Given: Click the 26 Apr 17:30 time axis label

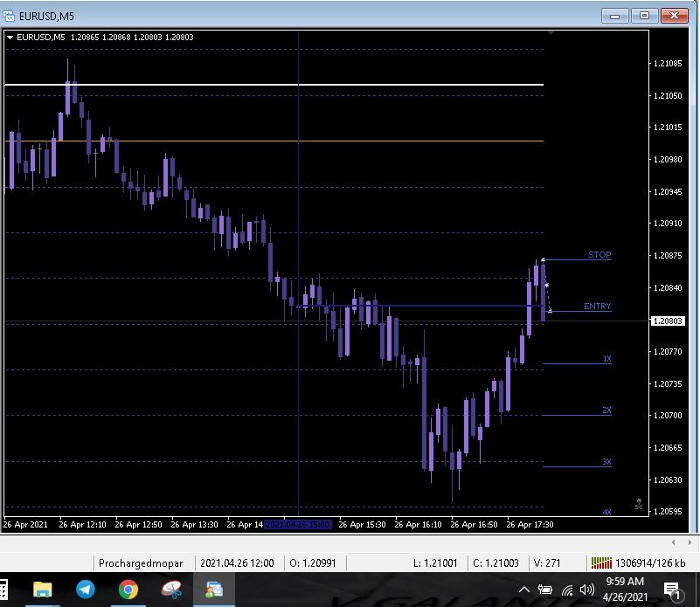Looking at the screenshot, I should click(x=530, y=524).
